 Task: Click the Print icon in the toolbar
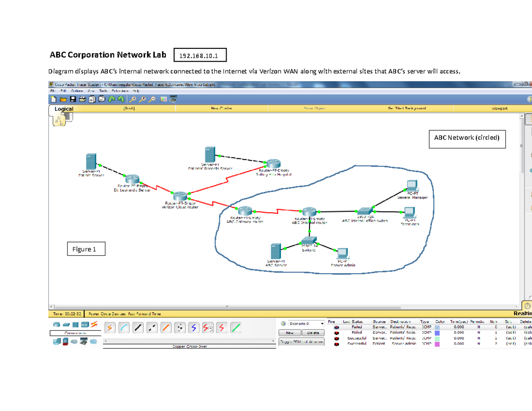tap(82, 99)
